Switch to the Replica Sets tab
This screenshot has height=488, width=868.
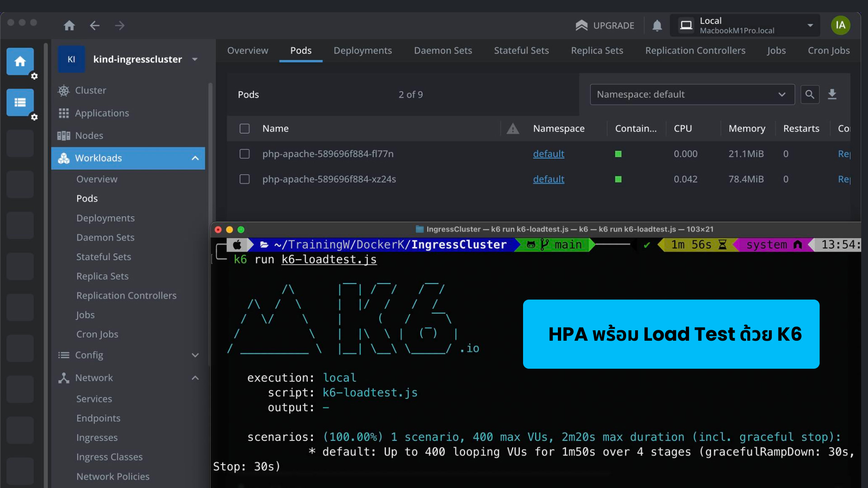(x=597, y=51)
